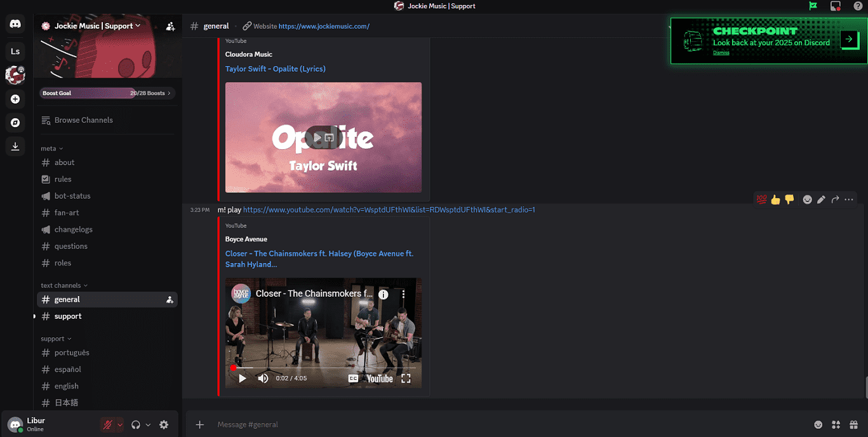
Task: Click the attach file plus icon
Action: point(199,424)
